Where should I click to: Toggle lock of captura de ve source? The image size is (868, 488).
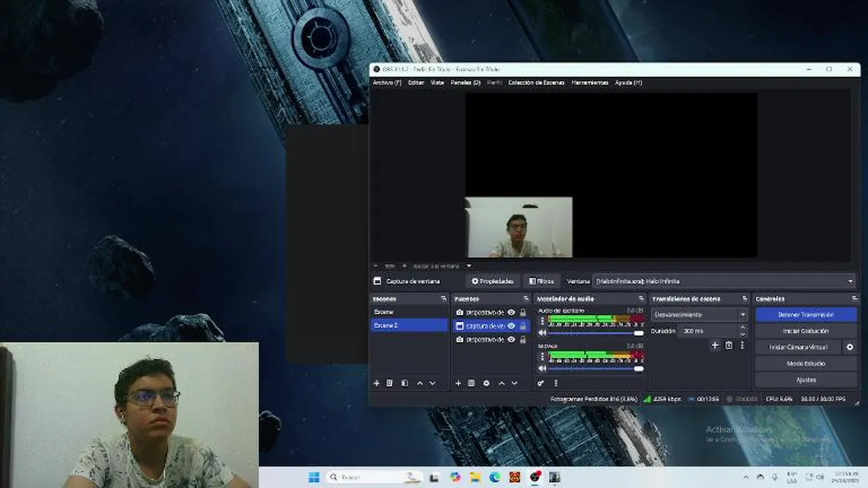(x=523, y=326)
